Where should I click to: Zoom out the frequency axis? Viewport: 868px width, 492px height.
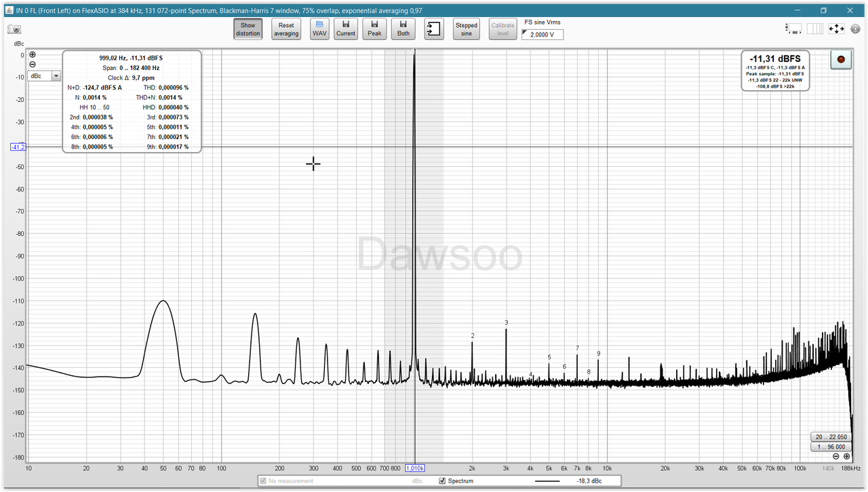point(836,457)
